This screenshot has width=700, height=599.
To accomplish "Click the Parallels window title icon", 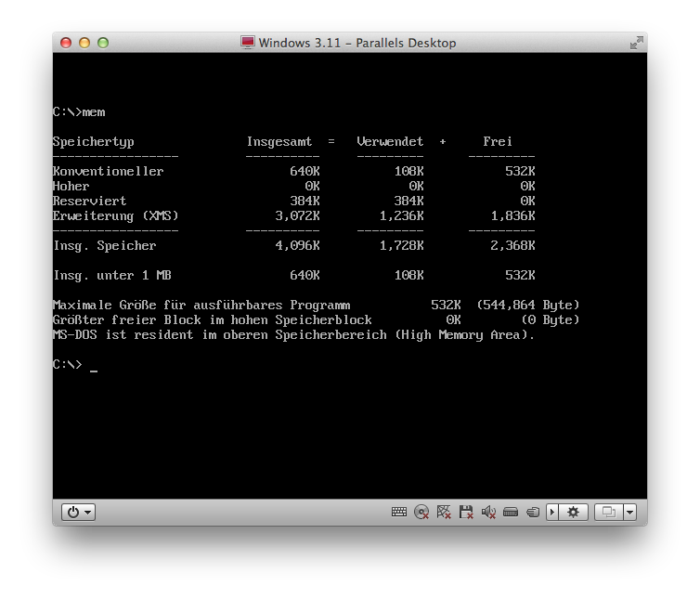I will point(247,43).
